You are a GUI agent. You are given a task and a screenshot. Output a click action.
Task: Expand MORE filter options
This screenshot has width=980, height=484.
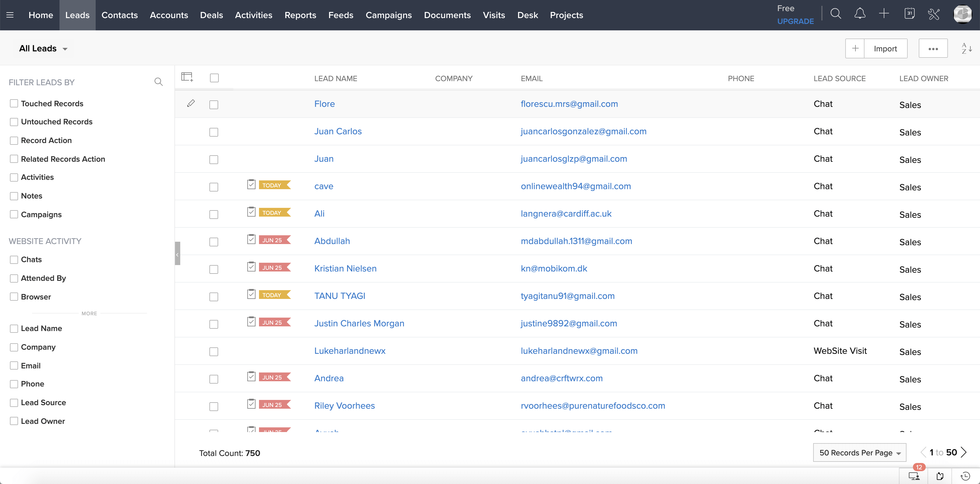[89, 314]
